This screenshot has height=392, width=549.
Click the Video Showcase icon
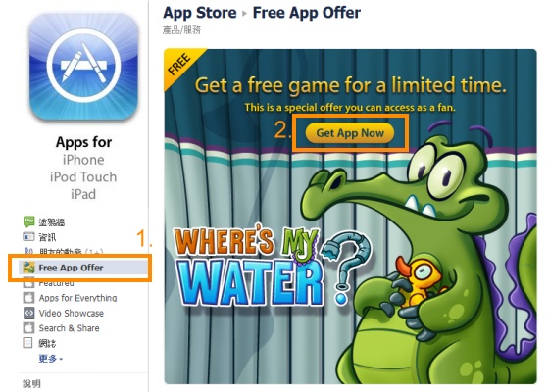(x=28, y=313)
